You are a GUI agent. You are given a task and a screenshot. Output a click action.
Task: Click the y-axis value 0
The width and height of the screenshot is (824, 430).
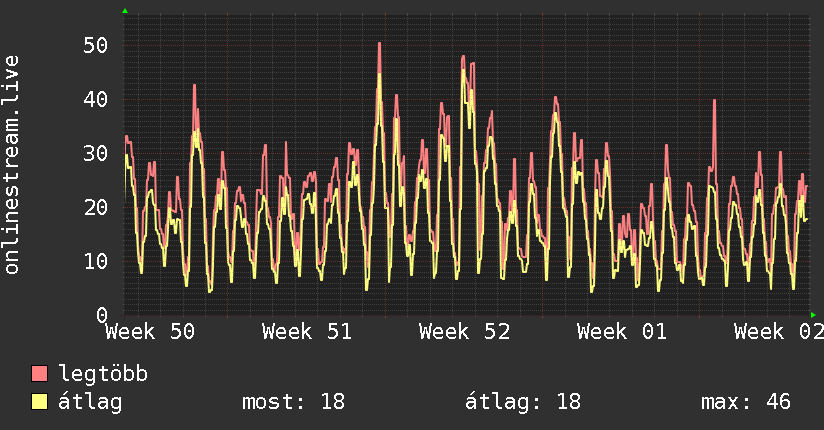(x=102, y=315)
